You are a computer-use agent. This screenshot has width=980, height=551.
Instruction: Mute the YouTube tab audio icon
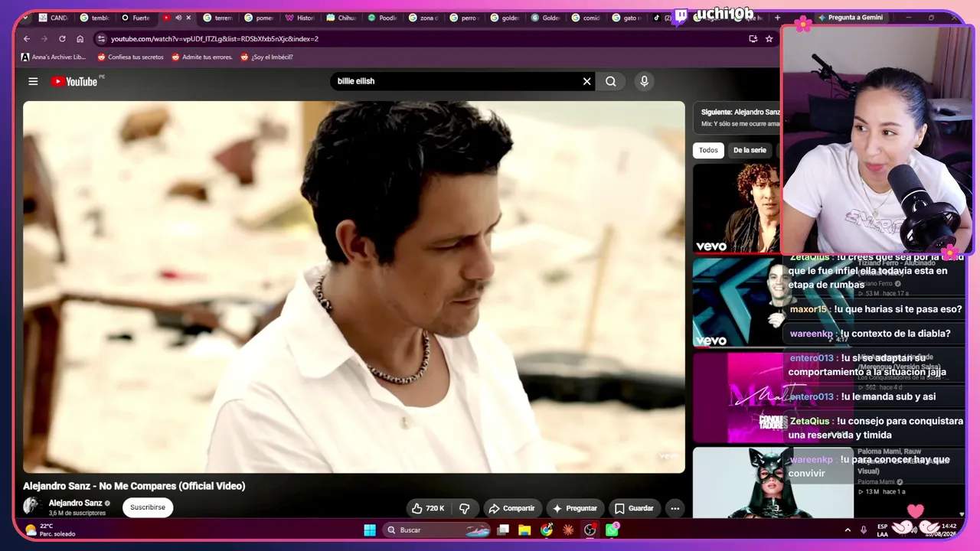click(x=178, y=18)
